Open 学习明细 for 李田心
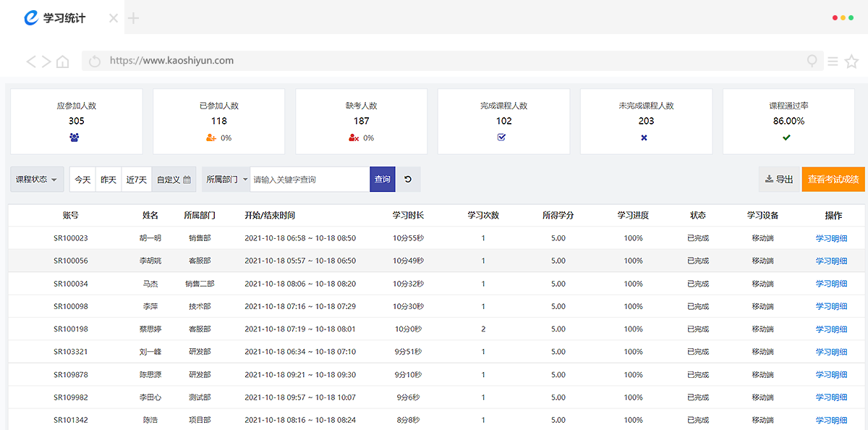Viewport: 868px width, 430px height. 831,397
